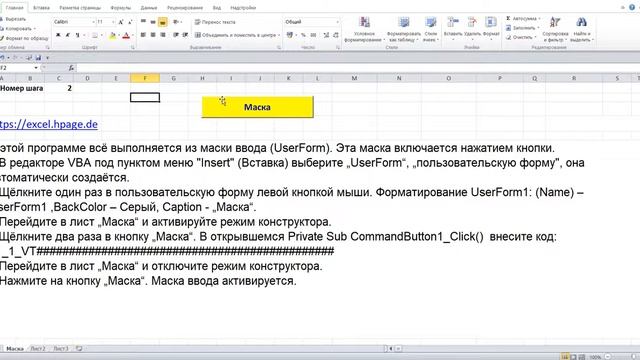Screen dimensions: 640x360
Task: Toggle italic formatting
Action: click(x=68, y=36)
